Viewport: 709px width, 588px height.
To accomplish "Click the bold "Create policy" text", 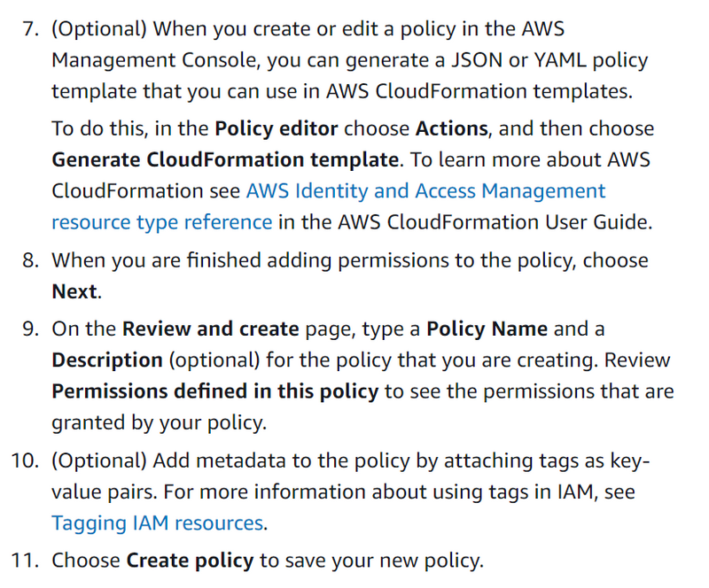I will [x=190, y=561].
